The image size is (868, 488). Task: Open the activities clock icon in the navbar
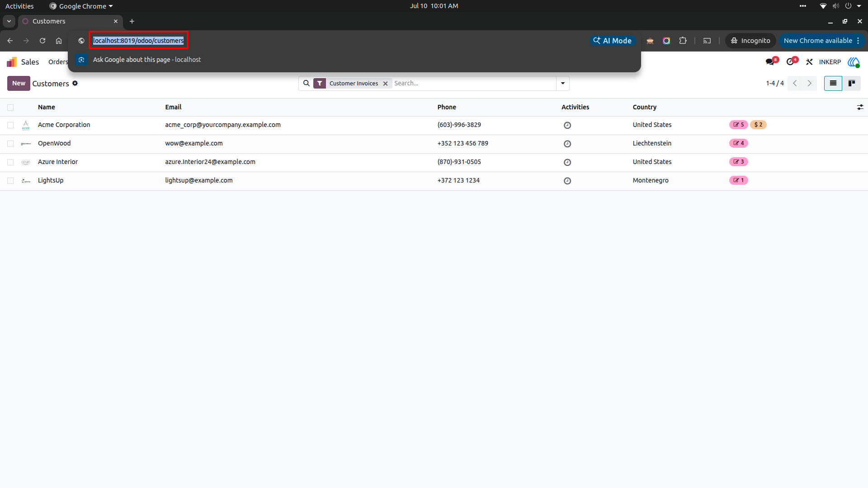click(x=791, y=62)
